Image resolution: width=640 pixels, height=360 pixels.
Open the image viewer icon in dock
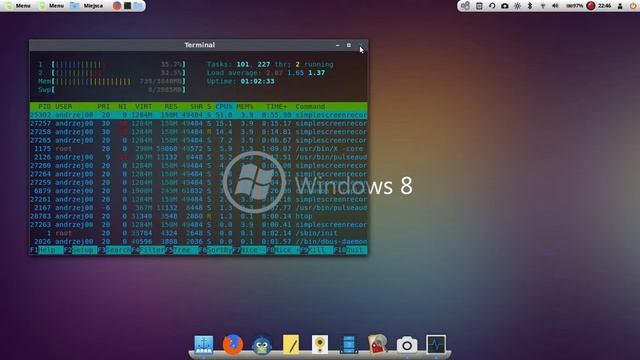378,344
